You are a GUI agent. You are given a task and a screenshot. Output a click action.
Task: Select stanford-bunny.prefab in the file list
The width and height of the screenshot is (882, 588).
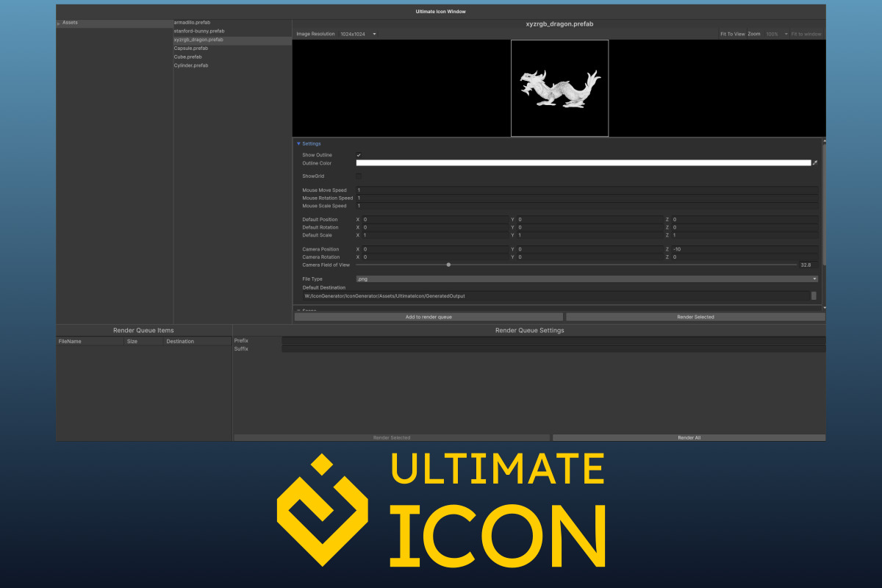(232, 31)
